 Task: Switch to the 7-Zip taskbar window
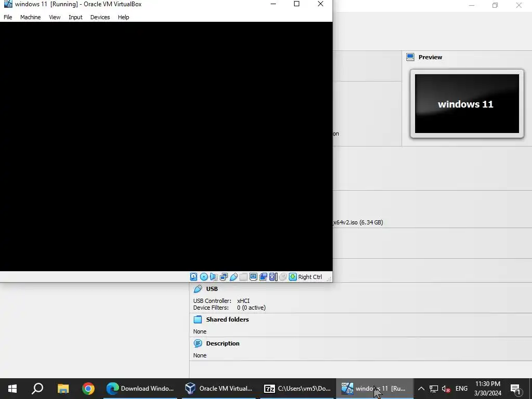coord(297,389)
